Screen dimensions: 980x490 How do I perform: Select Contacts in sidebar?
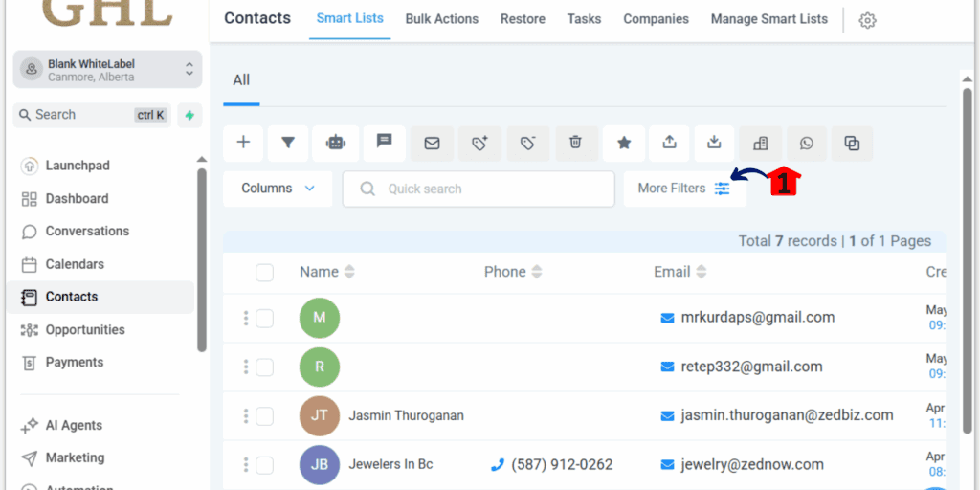pos(100,297)
